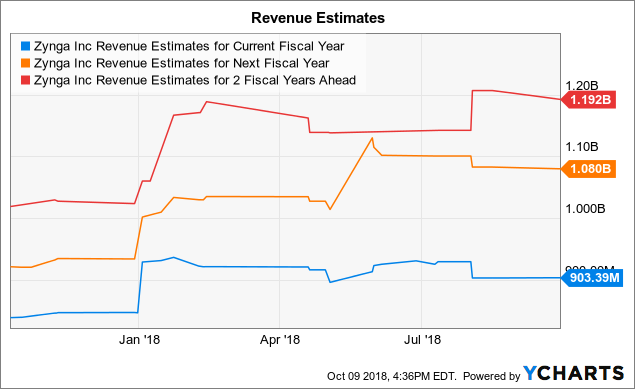Click the chart title 'Revenue Estimates'
The image size is (635, 389).
click(x=318, y=18)
